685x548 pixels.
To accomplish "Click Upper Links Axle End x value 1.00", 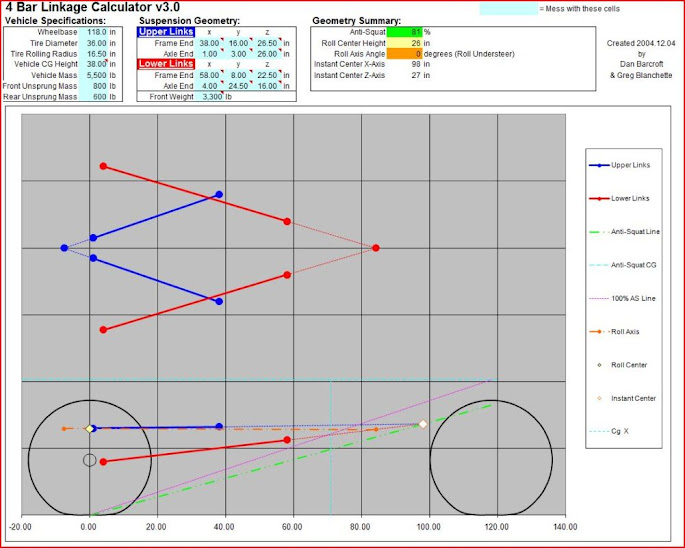I will 209,54.
